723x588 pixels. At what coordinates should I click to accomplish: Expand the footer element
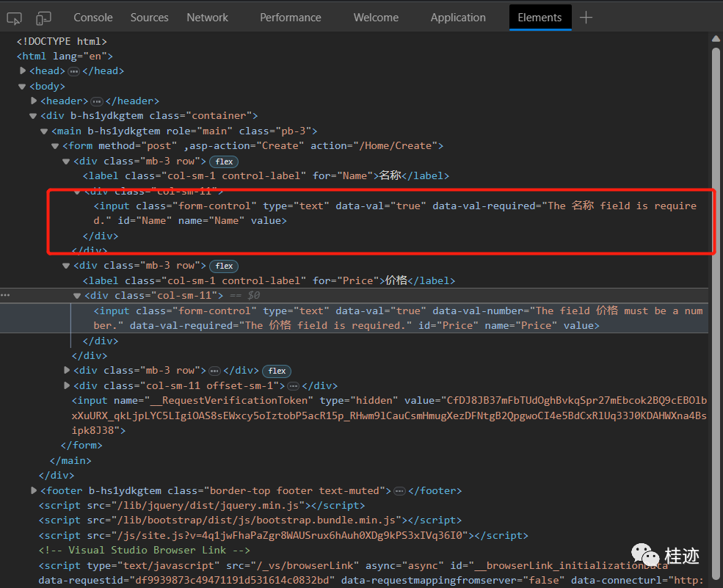coord(33,490)
